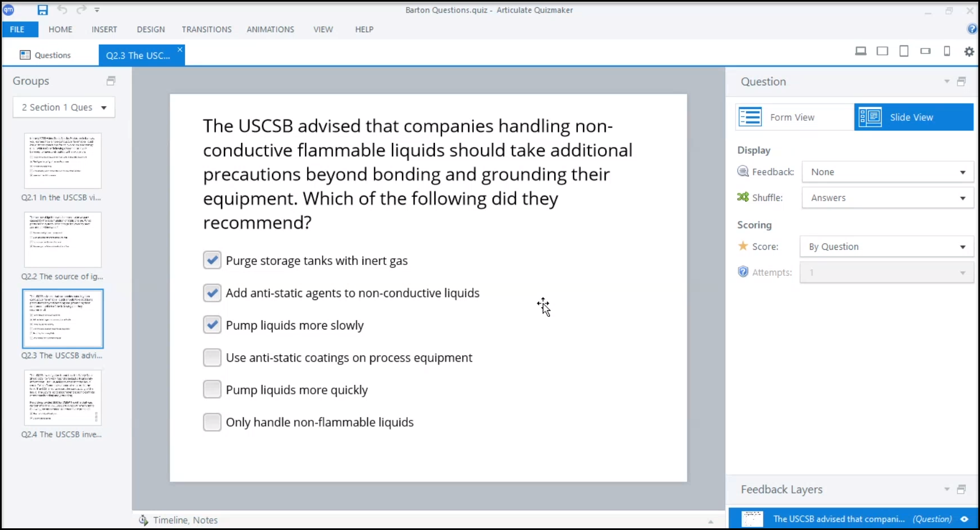This screenshot has height=530, width=980.
Task: Switch to Slide View
Action: (x=914, y=117)
